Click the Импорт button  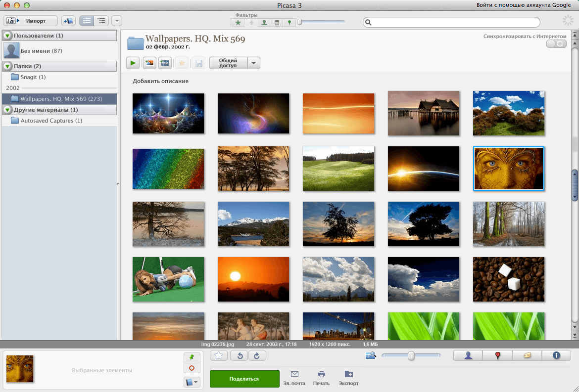point(31,21)
